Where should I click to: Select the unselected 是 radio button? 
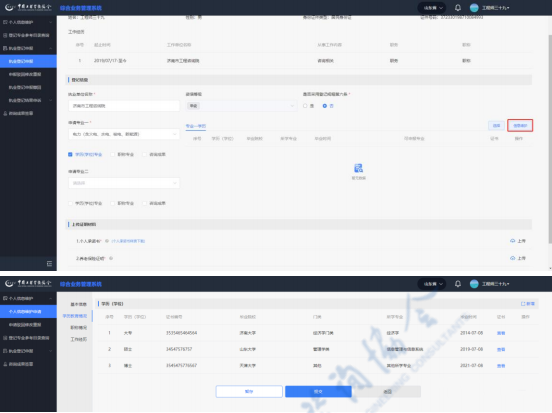pos(305,106)
